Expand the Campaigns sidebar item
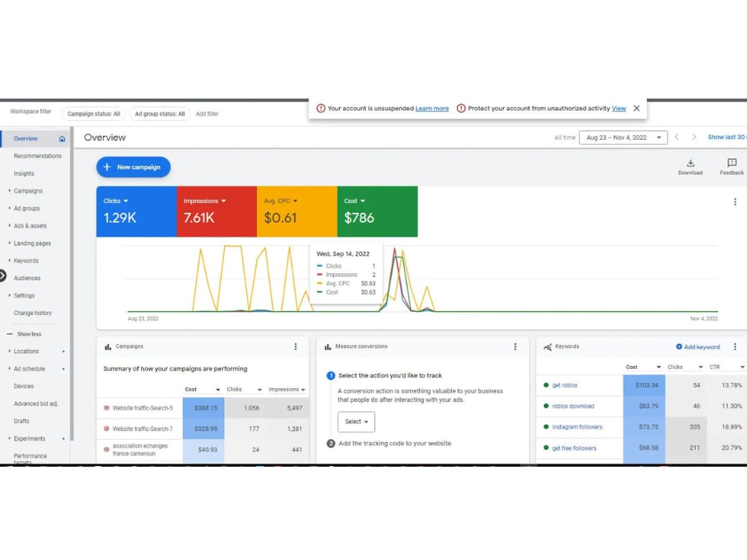747x560 pixels. [10, 191]
